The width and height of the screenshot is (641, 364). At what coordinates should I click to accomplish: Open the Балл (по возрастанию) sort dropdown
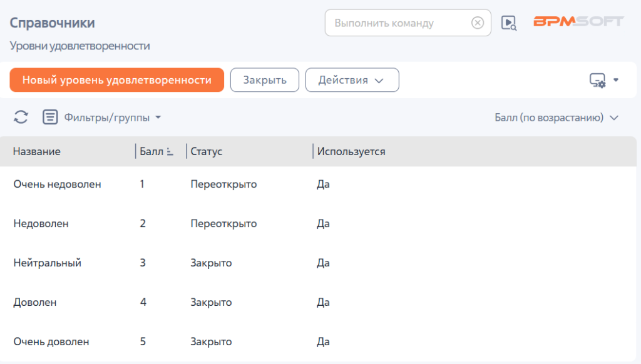(x=556, y=118)
